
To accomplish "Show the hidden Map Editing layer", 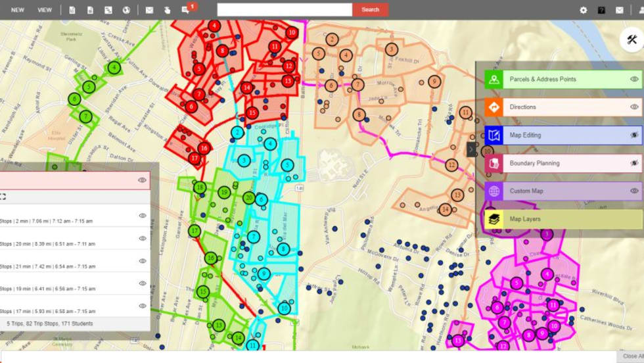I will click(x=634, y=135).
